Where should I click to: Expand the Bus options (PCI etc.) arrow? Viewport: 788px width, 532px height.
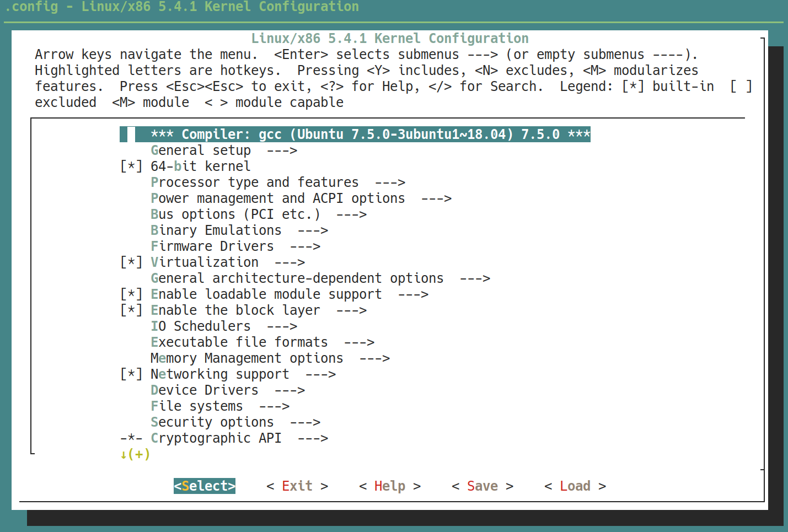(x=351, y=214)
